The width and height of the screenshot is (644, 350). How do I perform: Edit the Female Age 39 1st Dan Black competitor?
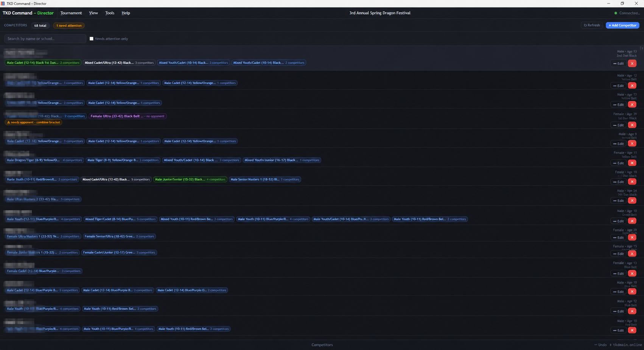618,125
